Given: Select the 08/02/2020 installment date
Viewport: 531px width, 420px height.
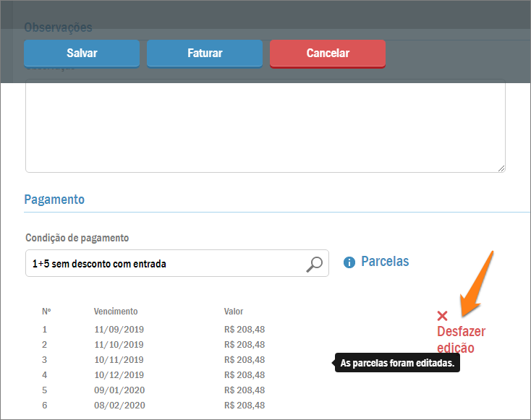Looking at the screenshot, I should (x=119, y=406).
